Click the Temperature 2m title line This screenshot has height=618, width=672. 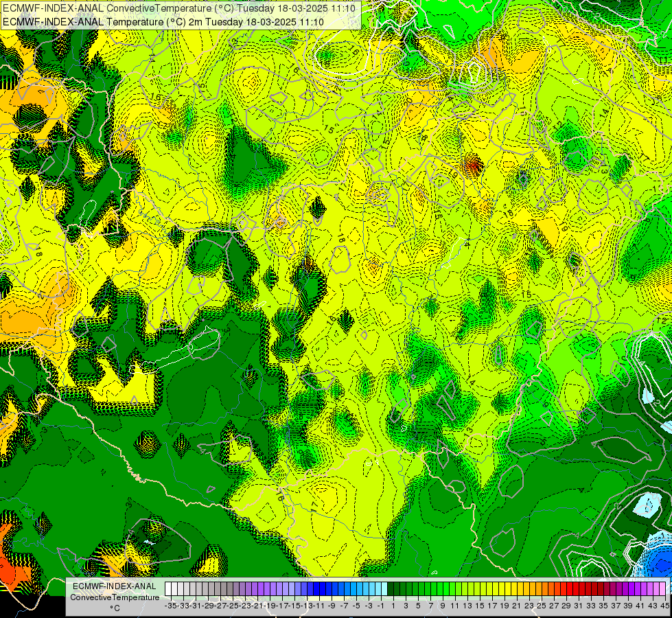163,22
